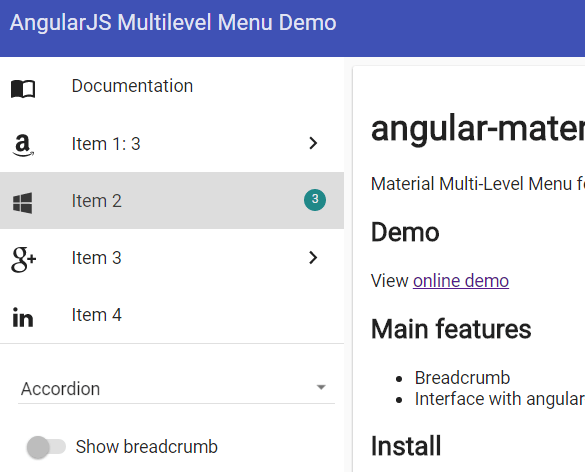Click the Main features heading
The image size is (585, 472).
tap(451, 329)
